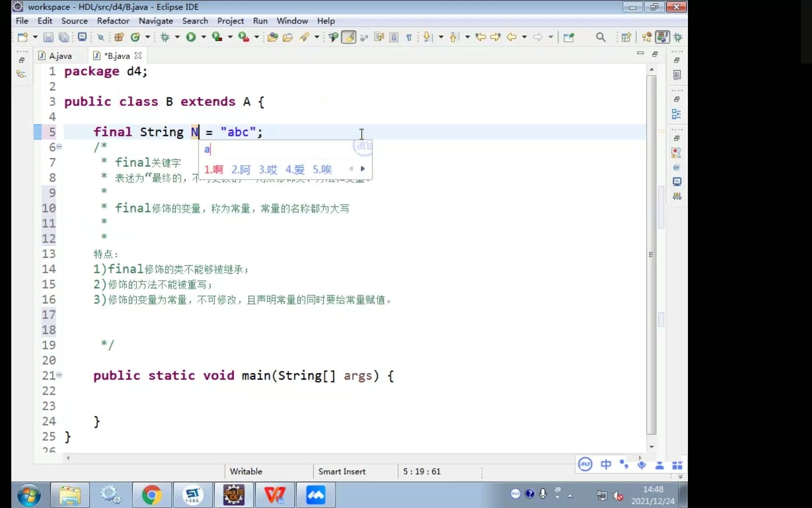Expand the External Tools dropdown
The height and width of the screenshot is (508, 812).
(x=257, y=37)
